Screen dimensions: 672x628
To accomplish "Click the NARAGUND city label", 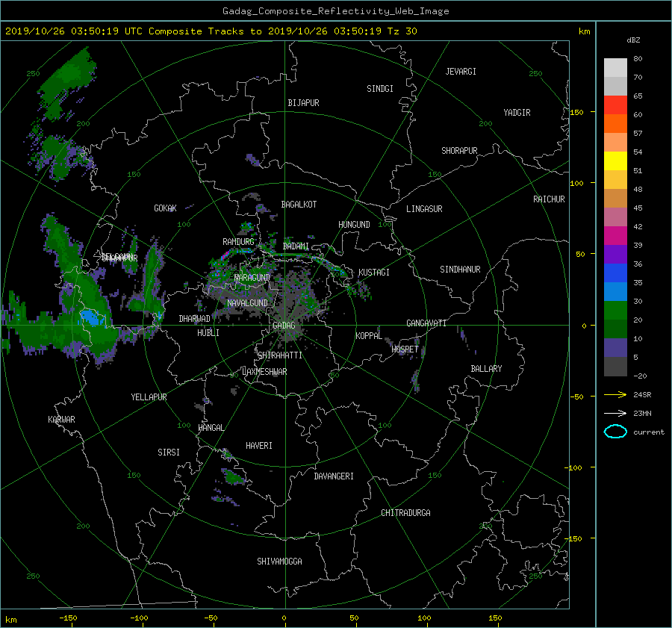I will [252, 278].
